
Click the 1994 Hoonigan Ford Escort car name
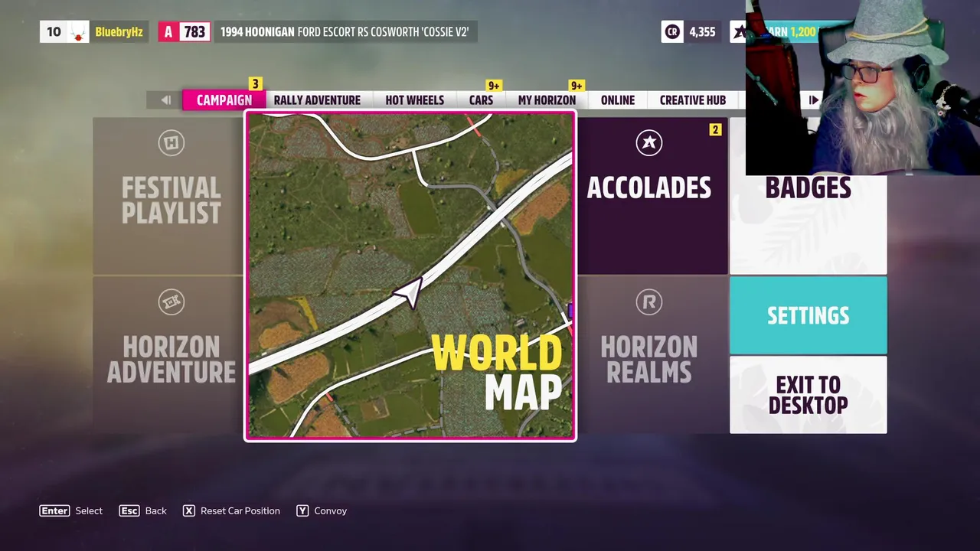coord(345,31)
